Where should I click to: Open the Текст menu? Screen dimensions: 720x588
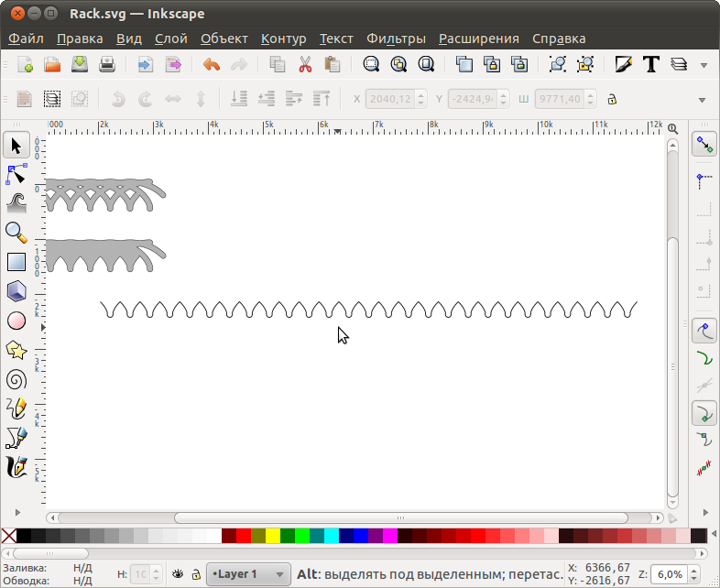pos(336,38)
